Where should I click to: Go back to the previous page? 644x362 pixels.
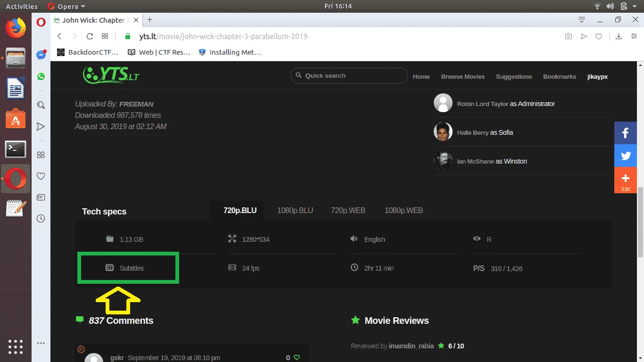59,36
